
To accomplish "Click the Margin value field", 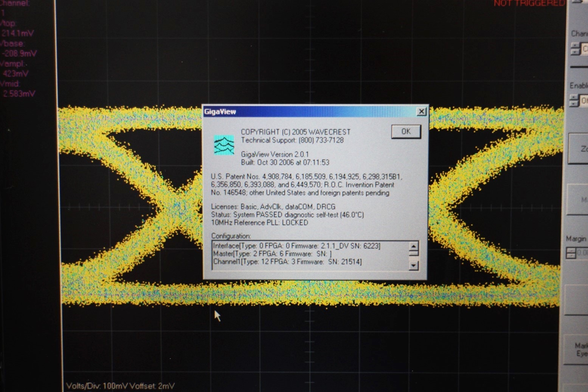I will 582,253.
